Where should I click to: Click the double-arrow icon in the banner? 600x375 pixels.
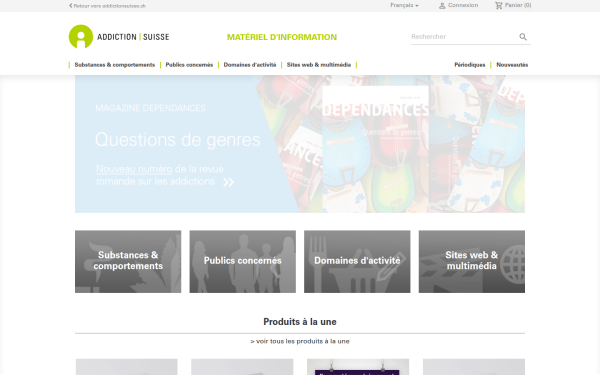tap(228, 182)
